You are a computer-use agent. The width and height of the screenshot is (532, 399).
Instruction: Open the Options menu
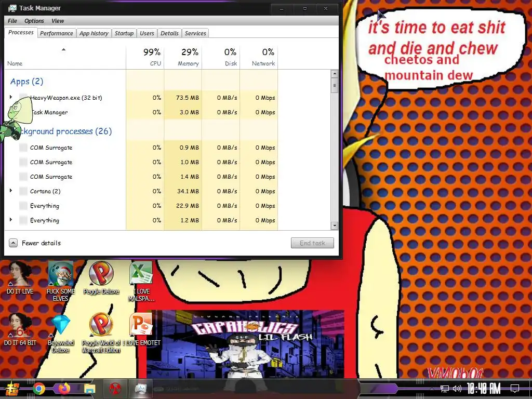[x=34, y=21]
